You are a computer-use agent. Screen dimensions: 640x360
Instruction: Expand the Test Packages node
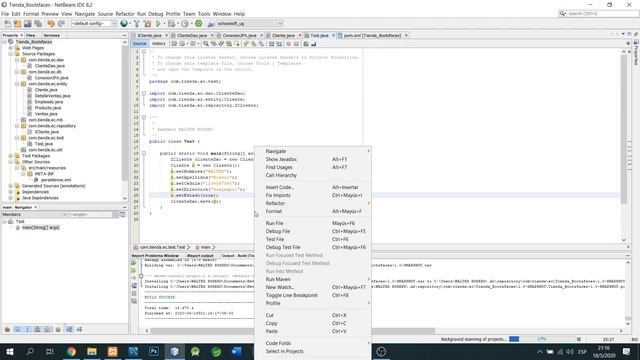click(11, 156)
